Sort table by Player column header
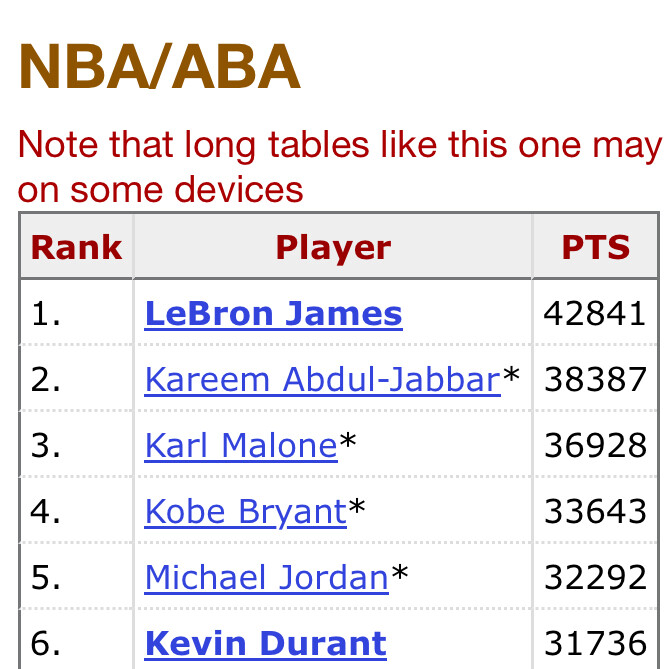Screen dimensions: 665x669 pyautogui.click(x=333, y=247)
